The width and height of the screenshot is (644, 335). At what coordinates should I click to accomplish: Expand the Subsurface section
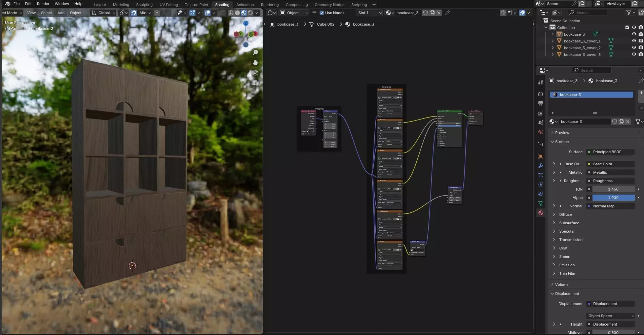coord(554,223)
